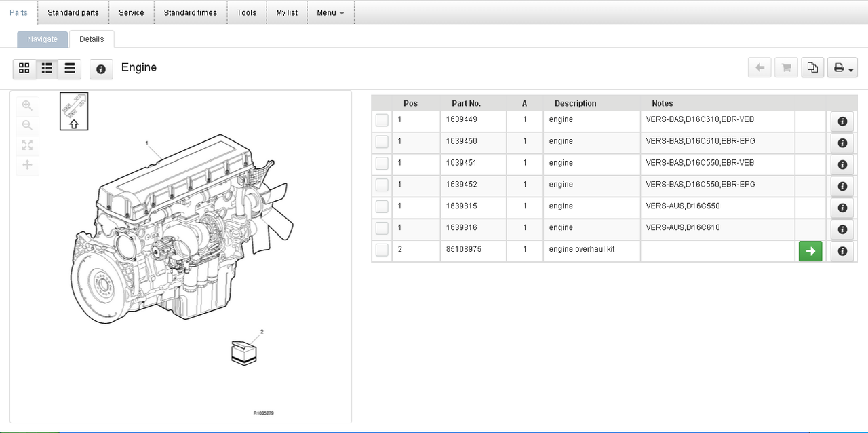Image resolution: width=868 pixels, height=433 pixels.
Task: Click callout 1 on engine diagram
Action: point(146,143)
